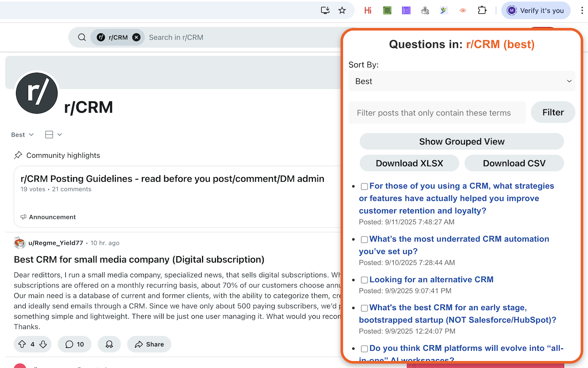Open Chrome's three-dot menu
The image size is (588, 368).
(x=582, y=10)
